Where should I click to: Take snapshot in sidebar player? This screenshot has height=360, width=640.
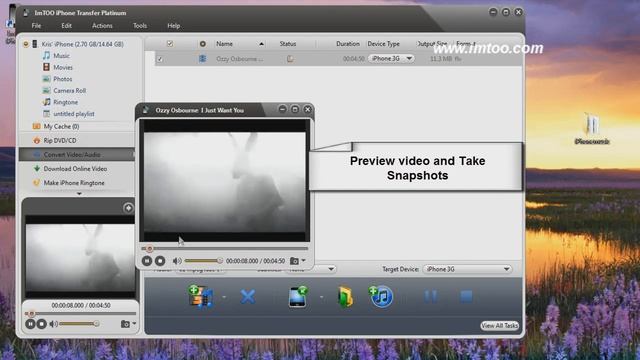click(x=125, y=324)
